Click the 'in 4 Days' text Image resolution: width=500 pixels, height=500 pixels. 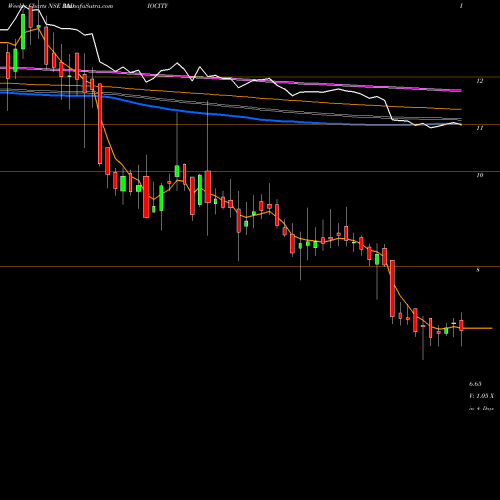coord(481,408)
